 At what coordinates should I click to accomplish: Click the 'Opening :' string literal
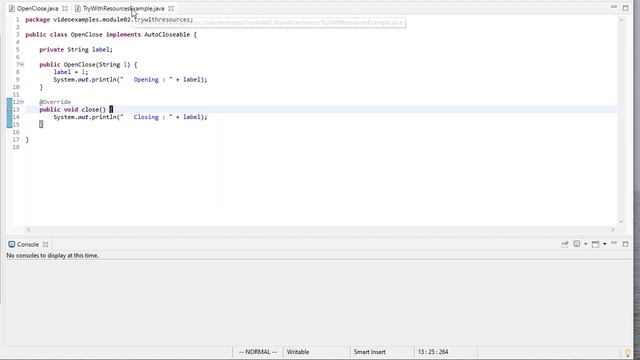[147, 80]
